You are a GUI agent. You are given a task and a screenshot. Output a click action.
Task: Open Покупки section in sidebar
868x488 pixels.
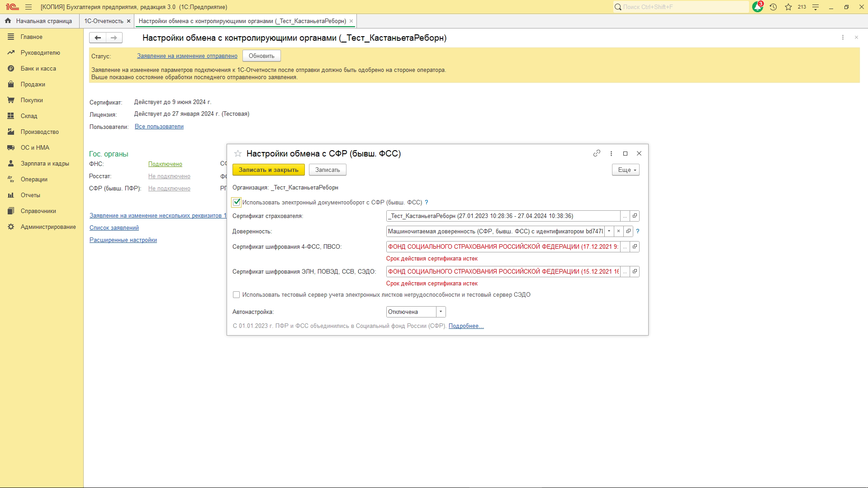(x=32, y=100)
